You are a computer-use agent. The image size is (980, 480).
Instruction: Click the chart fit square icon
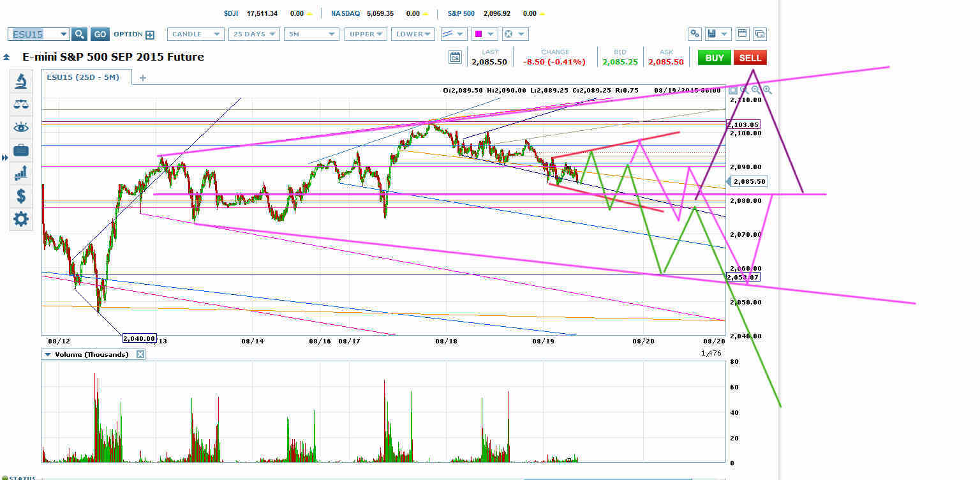point(733,91)
